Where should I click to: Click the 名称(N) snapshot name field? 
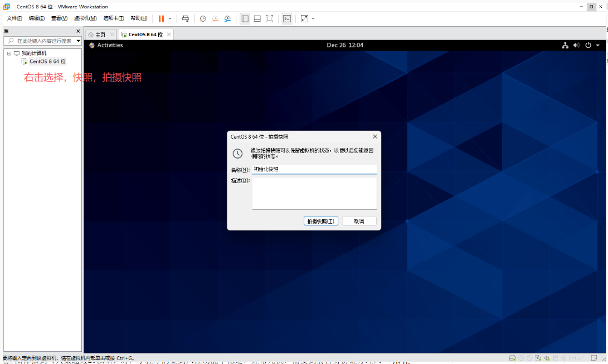coord(314,170)
